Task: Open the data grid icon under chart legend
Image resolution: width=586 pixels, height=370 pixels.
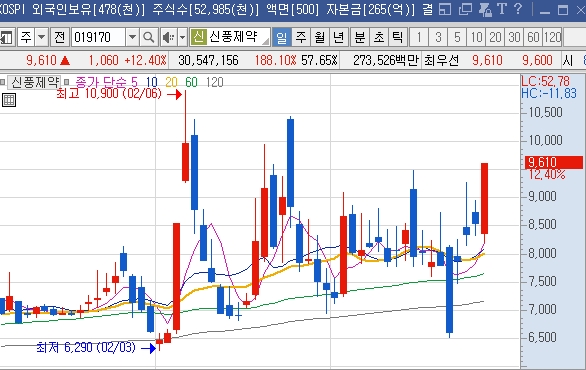Action: point(9,100)
